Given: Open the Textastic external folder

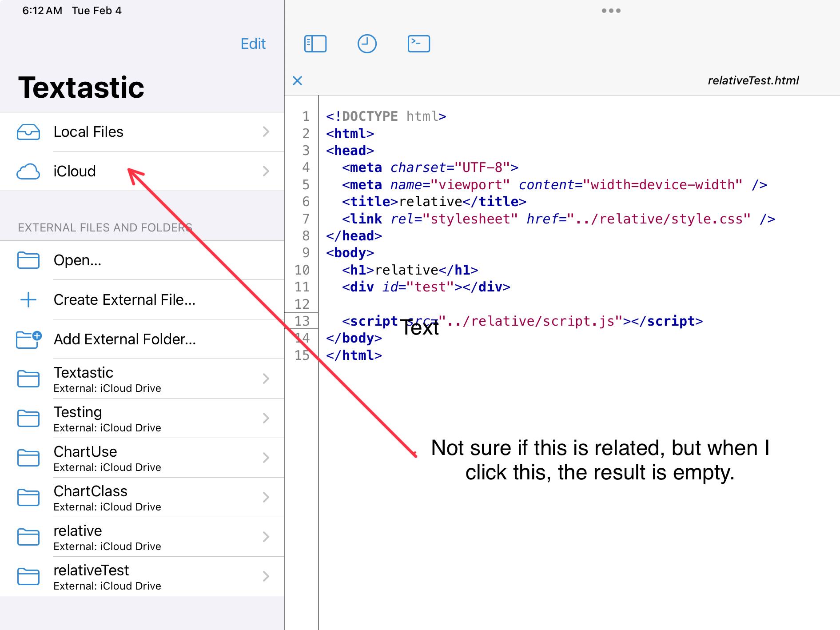Looking at the screenshot, I should pos(142,379).
